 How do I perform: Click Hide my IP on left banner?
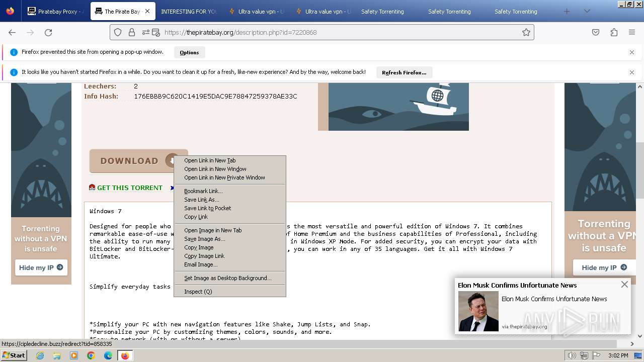tap(41, 267)
